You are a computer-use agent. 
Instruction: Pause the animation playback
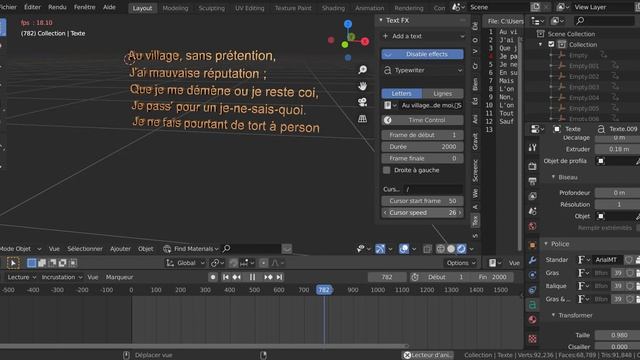click(252, 277)
